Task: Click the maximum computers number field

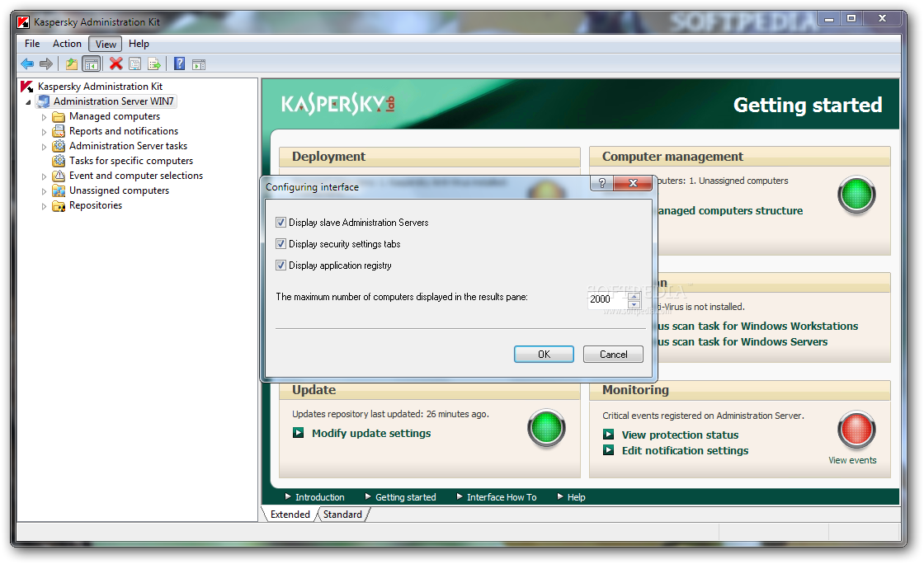Action: coord(607,299)
